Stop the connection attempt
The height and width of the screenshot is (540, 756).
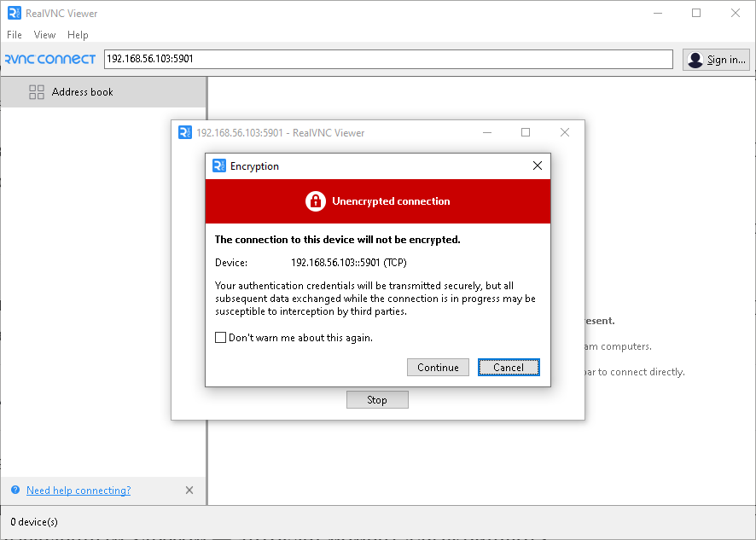pos(377,400)
